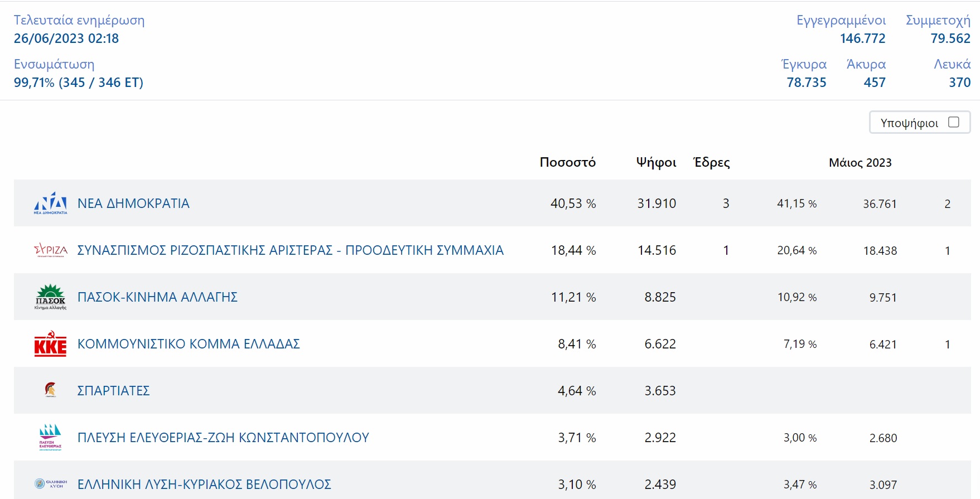Click the SYRIZA party logo
This screenshot has width=980, height=499.
pos(50,250)
